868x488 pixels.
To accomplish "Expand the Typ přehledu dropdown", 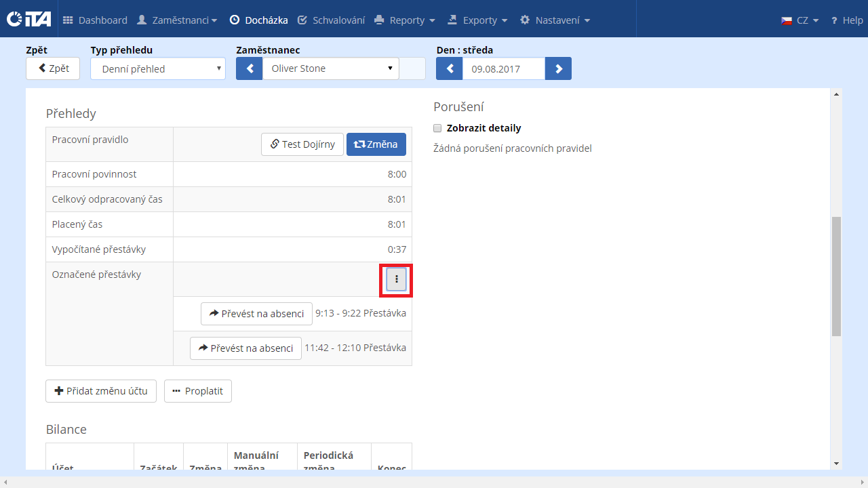I will [x=157, y=68].
